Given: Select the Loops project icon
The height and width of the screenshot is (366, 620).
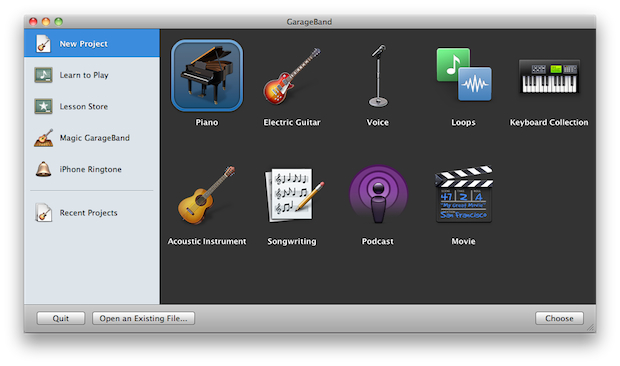Looking at the screenshot, I should pyautogui.click(x=464, y=75).
